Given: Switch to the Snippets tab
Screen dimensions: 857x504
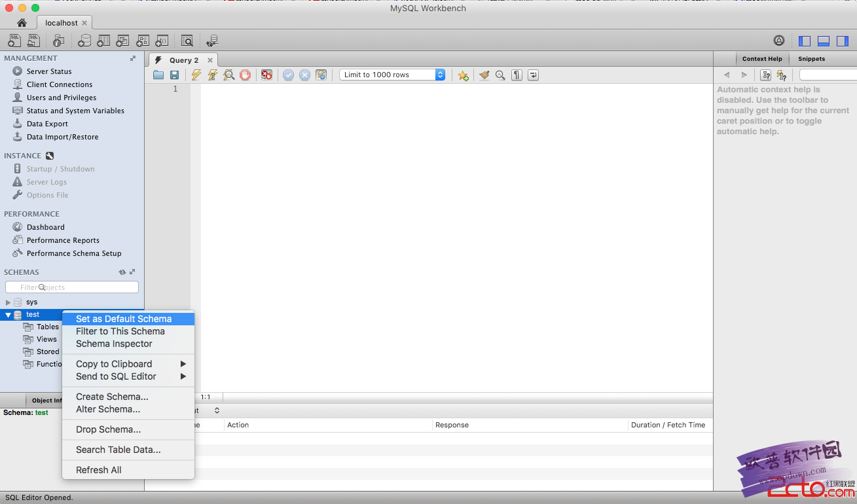Looking at the screenshot, I should 811,58.
